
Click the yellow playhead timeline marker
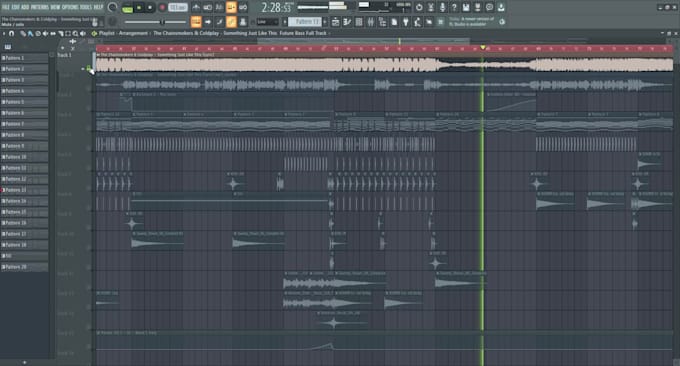[x=483, y=47]
